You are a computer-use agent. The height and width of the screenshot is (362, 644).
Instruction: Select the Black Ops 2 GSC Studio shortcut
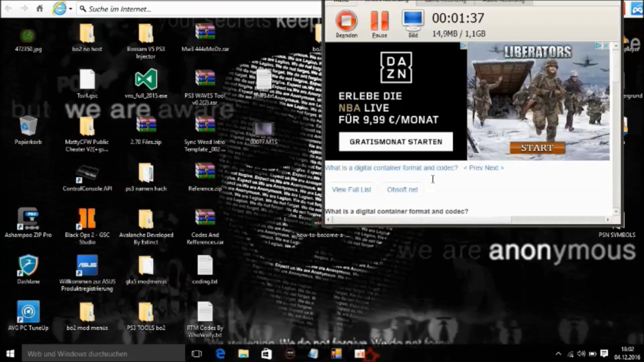click(x=87, y=227)
